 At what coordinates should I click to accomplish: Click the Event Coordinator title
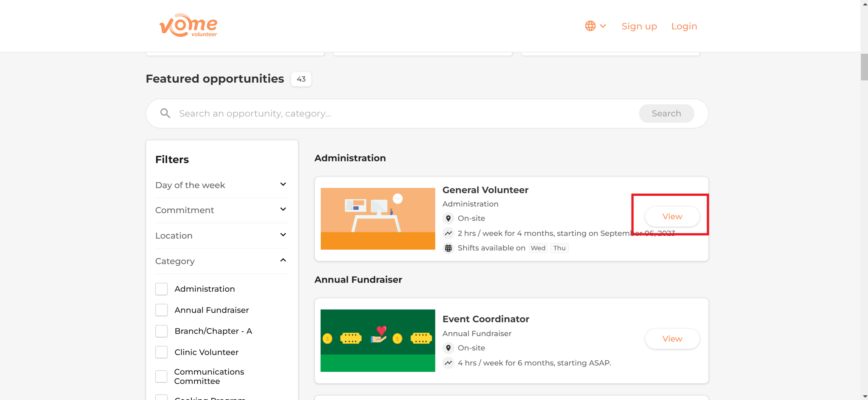click(485, 319)
